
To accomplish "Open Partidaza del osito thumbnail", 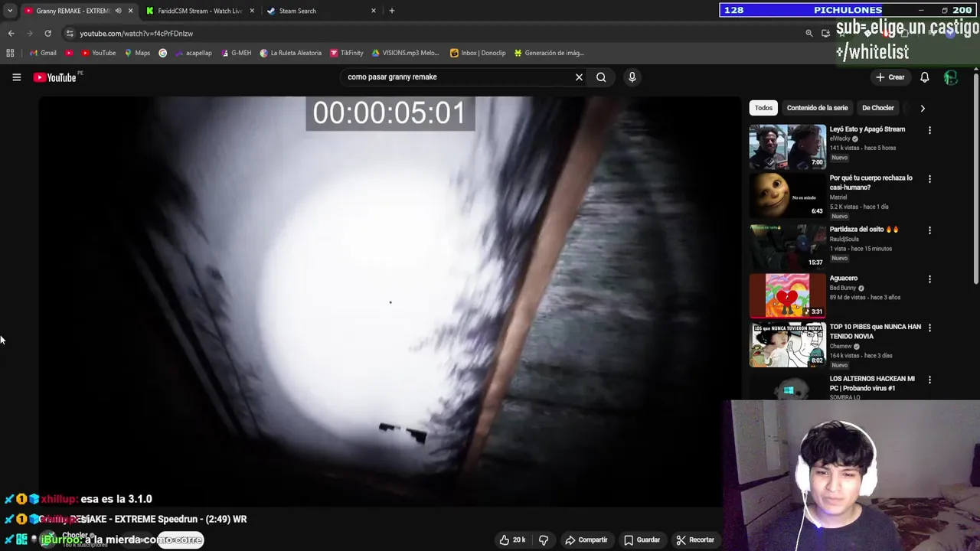I will (x=787, y=246).
